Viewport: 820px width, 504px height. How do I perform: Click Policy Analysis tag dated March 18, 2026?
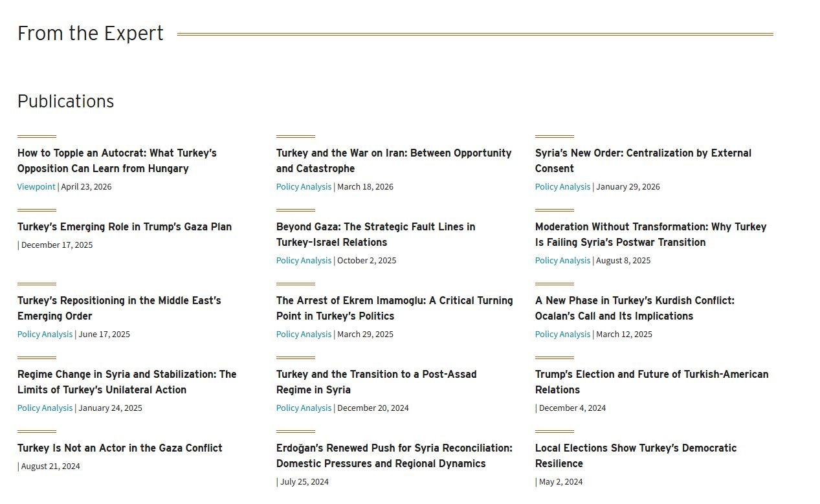tap(304, 186)
